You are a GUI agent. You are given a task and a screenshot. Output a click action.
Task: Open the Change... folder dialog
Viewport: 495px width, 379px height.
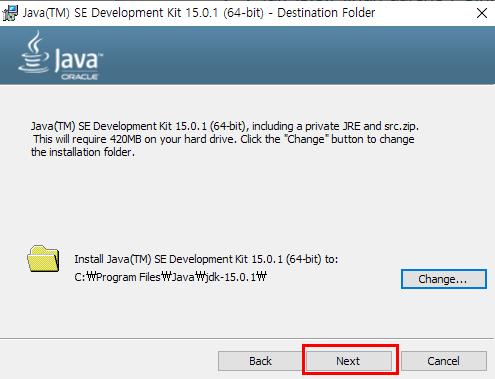point(444,279)
